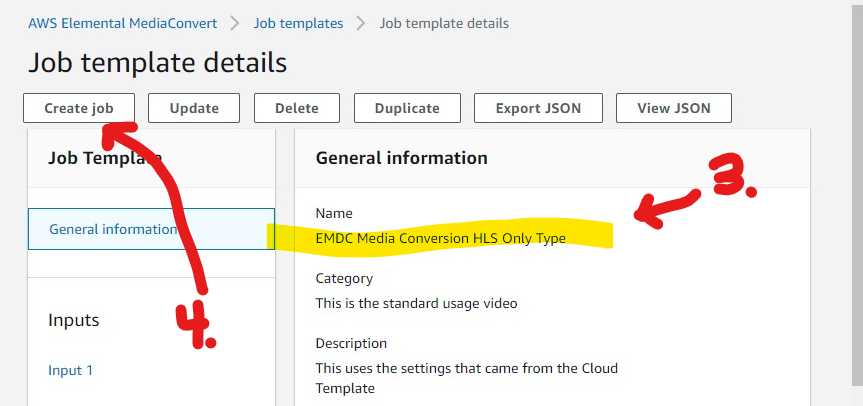The image size is (863, 406).
Task: Open Input 1 in sidebar
Action: (70, 370)
